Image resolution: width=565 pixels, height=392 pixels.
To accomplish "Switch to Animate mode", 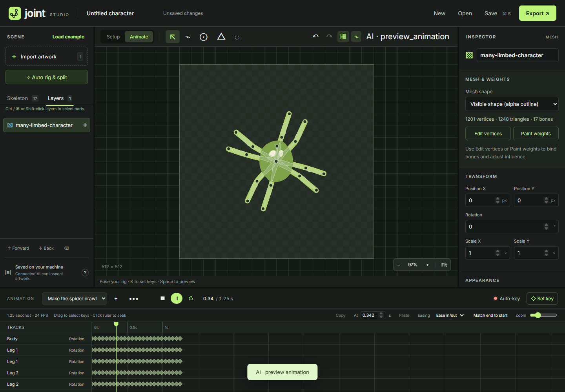I will pyautogui.click(x=139, y=37).
